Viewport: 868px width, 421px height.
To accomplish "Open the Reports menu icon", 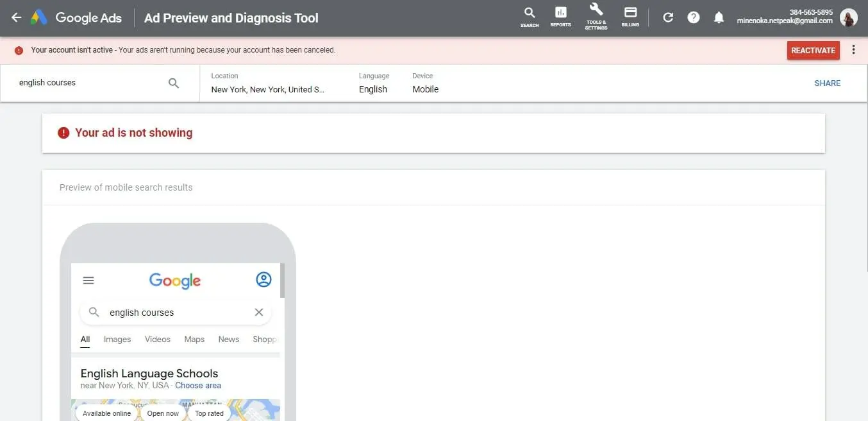I will coord(560,17).
